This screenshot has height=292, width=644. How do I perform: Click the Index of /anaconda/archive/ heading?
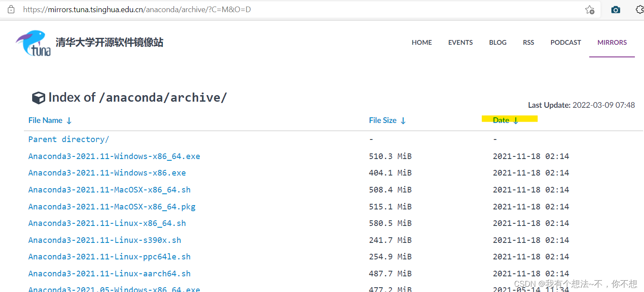click(x=138, y=97)
